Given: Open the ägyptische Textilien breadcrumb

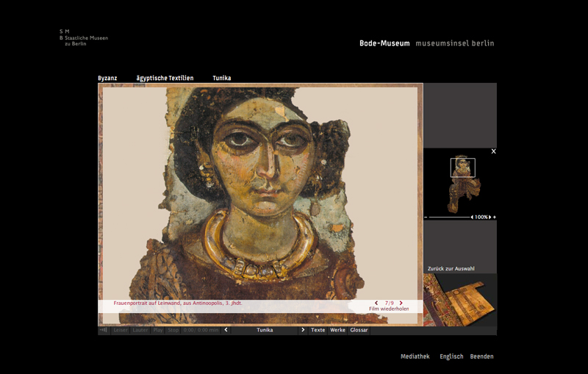Looking at the screenshot, I should click(x=165, y=78).
